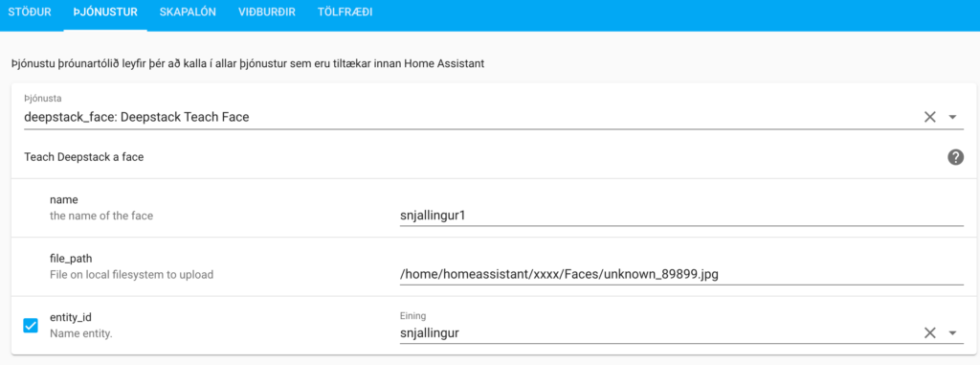The image size is (980, 365).
Task: Open help for Teach Deepstack a face
Action: tap(955, 157)
